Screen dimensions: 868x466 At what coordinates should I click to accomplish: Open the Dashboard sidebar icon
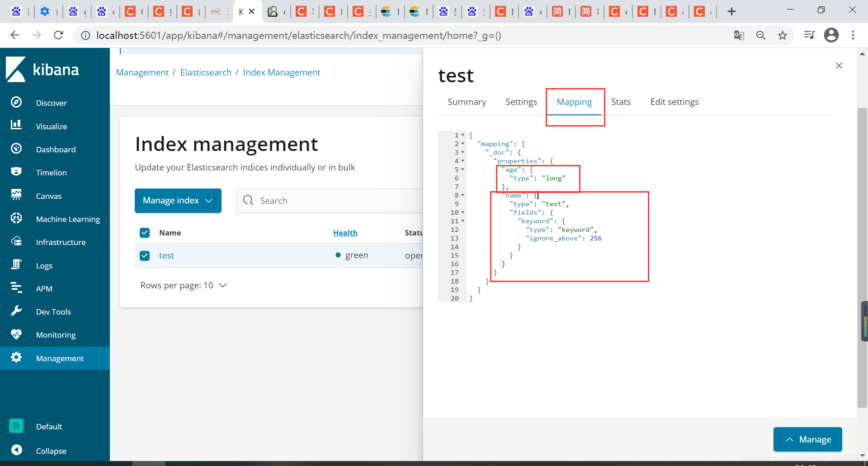pos(16,148)
